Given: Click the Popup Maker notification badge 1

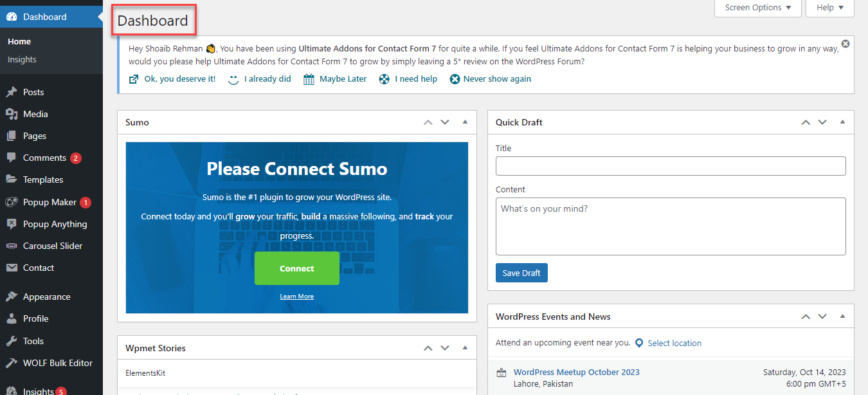Looking at the screenshot, I should [86, 202].
